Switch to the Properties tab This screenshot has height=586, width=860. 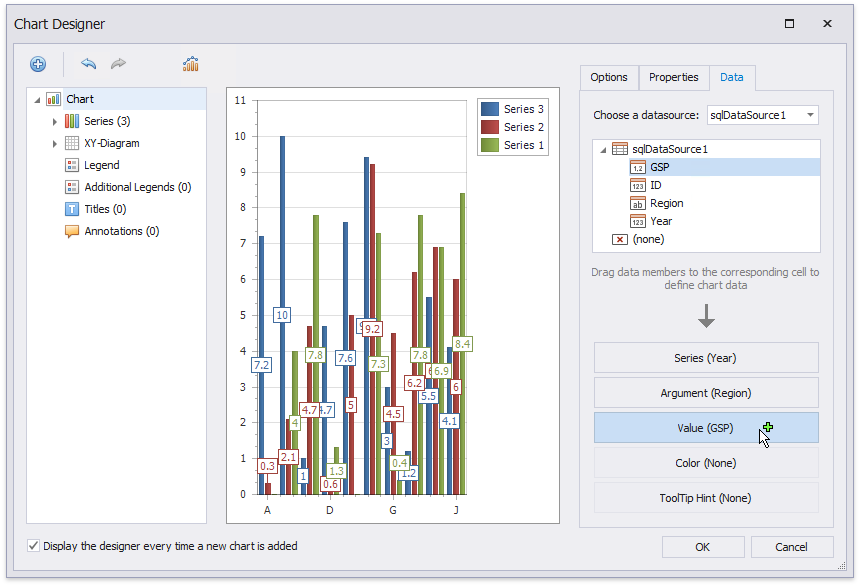pyautogui.click(x=673, y=77)
